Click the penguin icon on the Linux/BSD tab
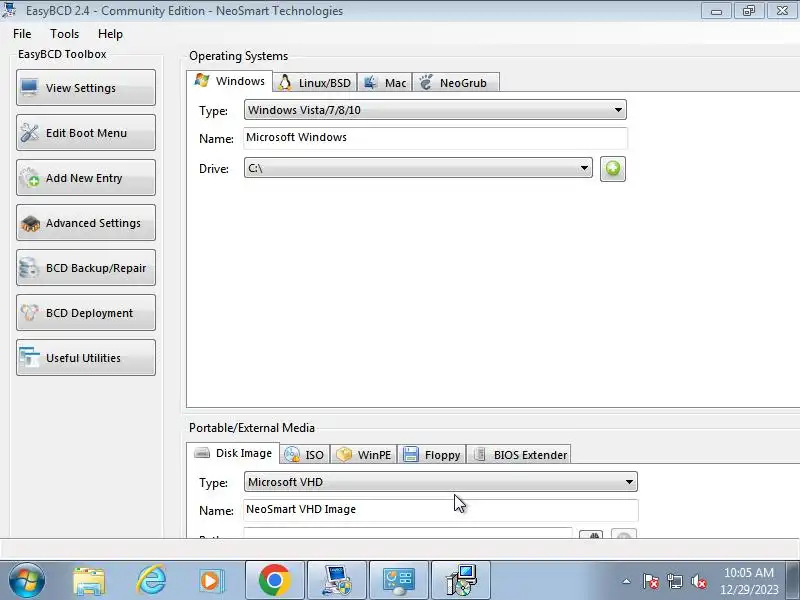This screenshot has width=800, height=600. point(285,83)
